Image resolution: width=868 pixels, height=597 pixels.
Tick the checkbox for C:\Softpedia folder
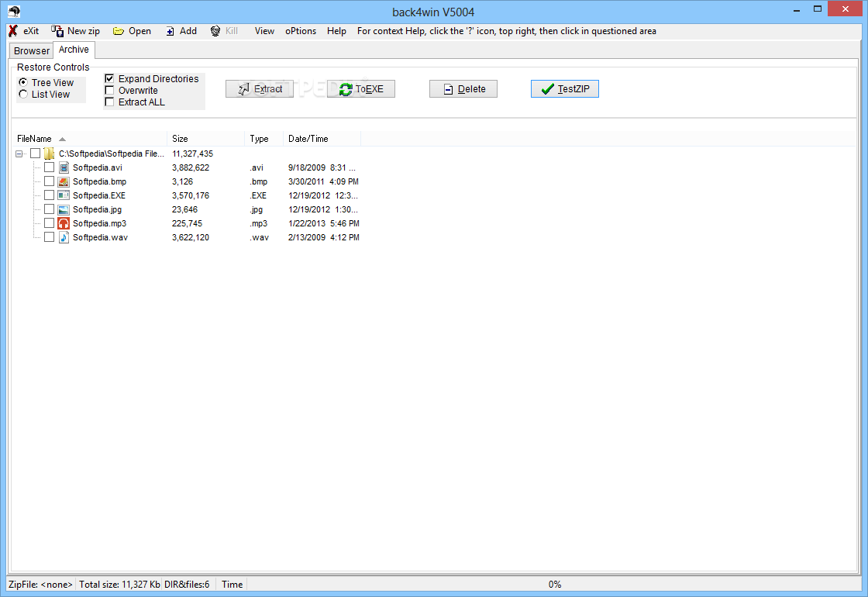click(x=36, y=154)
